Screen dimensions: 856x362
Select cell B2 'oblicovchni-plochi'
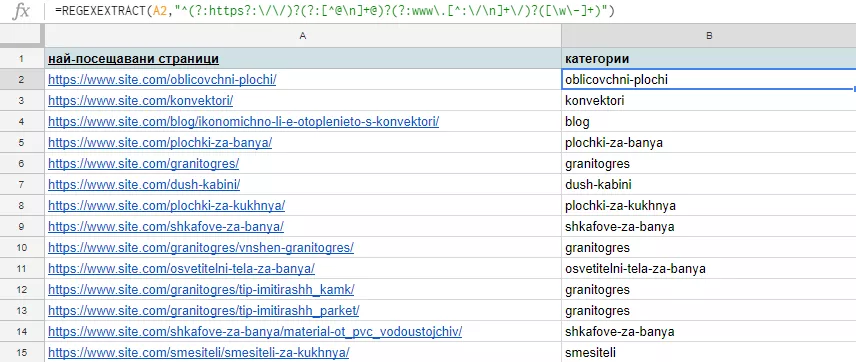[709, 80]
